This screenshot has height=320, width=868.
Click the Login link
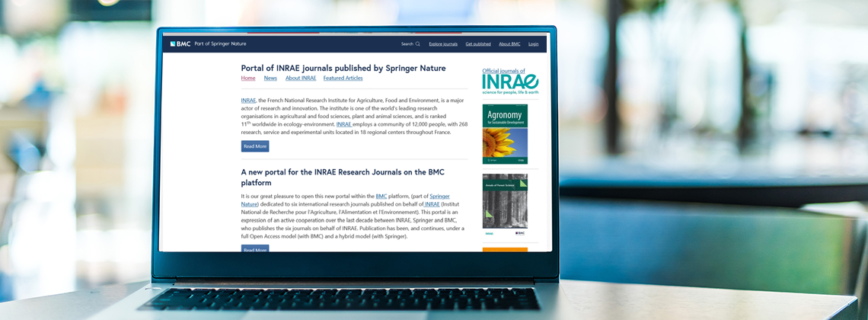pos(533,43)
